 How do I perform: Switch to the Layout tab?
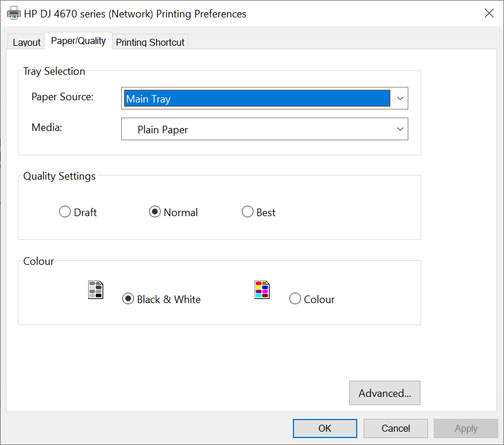(x=26, y=42)
